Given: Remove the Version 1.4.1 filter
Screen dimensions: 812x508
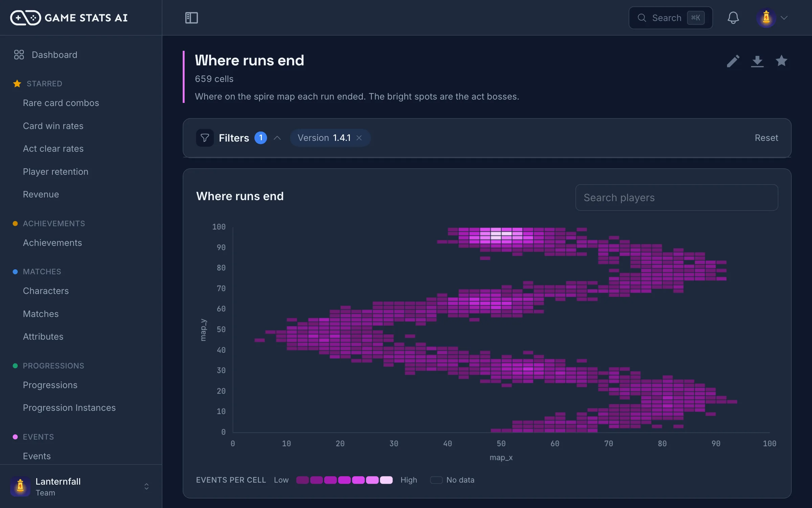Looking at the screenshot, I should [x=359, y=138].
